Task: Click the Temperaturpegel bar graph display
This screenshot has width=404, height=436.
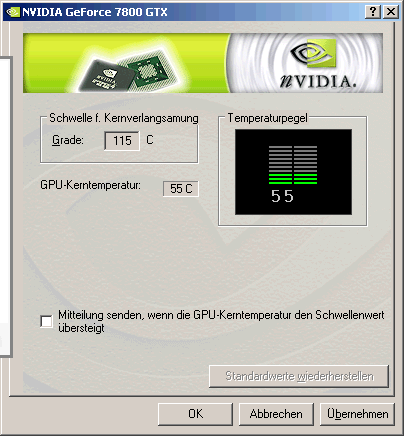Action: point(293,172)
